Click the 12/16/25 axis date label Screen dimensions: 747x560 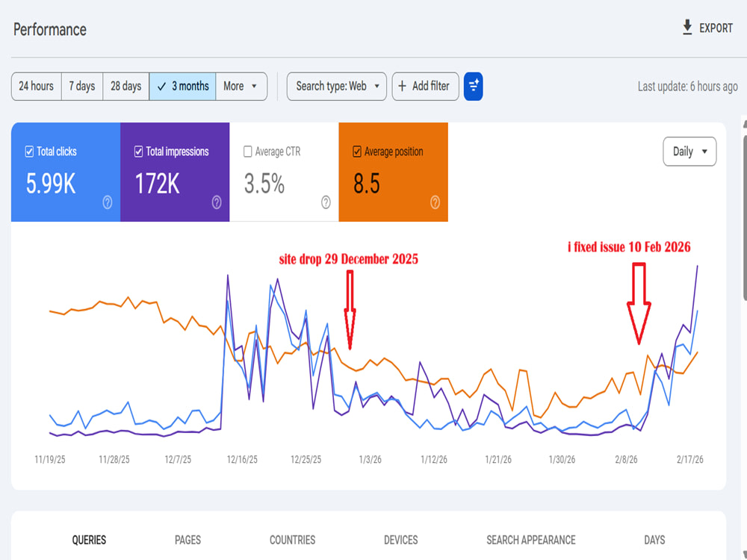[242, 459]
